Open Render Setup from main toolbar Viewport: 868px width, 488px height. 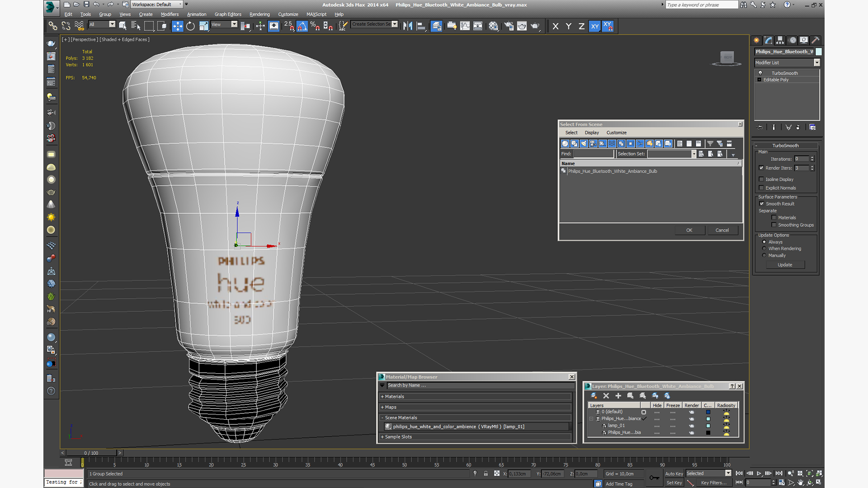[x=509, y=26]
